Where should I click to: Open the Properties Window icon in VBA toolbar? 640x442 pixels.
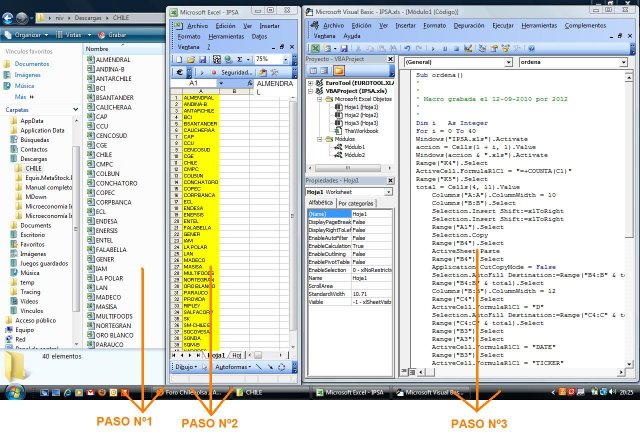(494, 49)
